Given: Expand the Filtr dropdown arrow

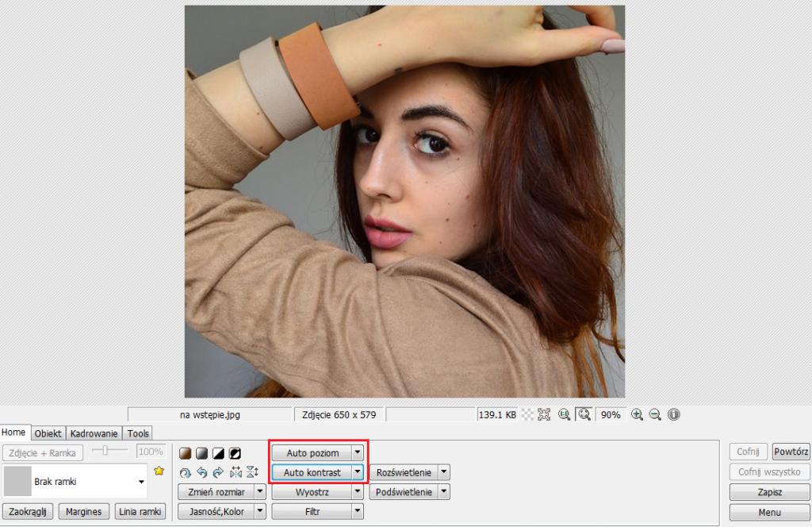Looking at the screenshot, I should click(358, 511).
